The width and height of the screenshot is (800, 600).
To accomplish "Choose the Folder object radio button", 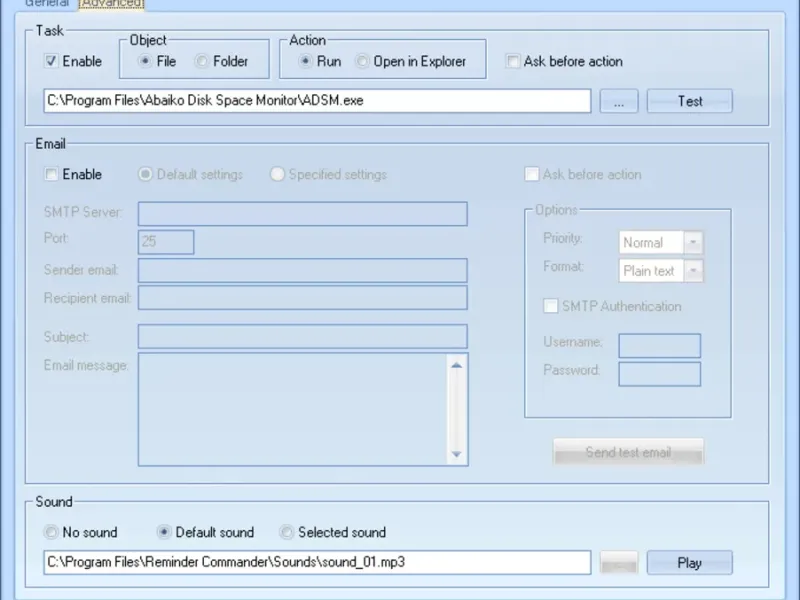I will click(x=202, y=61).
